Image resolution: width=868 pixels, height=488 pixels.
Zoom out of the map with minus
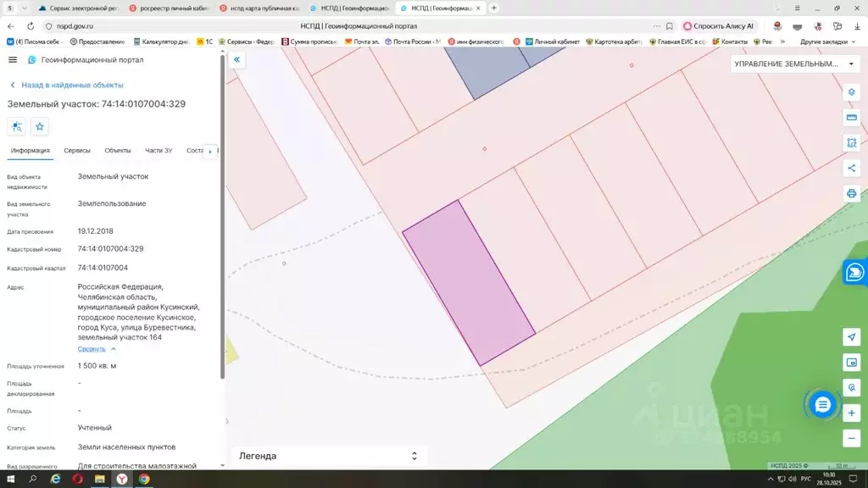[852, 438]
